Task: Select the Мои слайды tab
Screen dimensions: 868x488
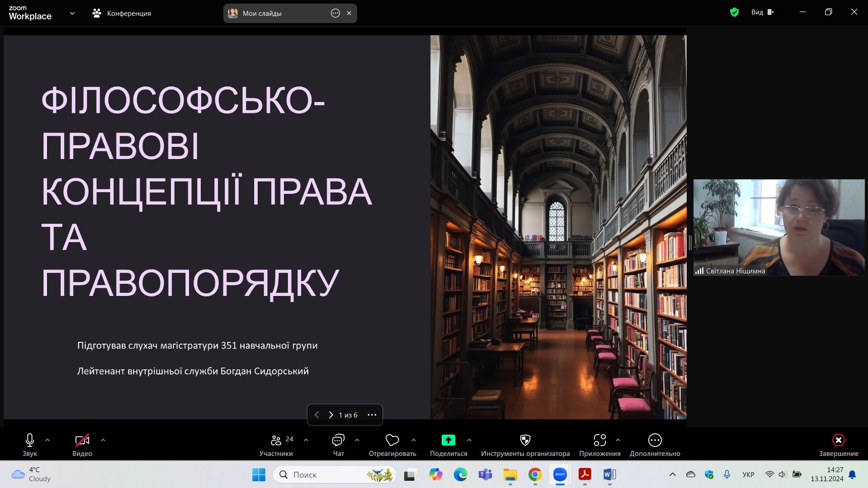Action: click(262, 14)
